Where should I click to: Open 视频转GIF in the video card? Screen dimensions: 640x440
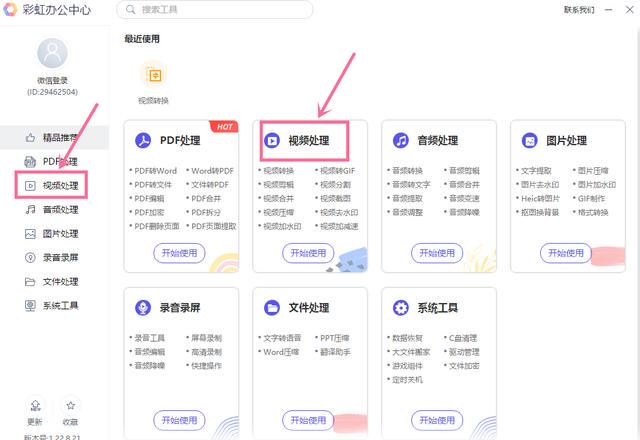(338, 171)
